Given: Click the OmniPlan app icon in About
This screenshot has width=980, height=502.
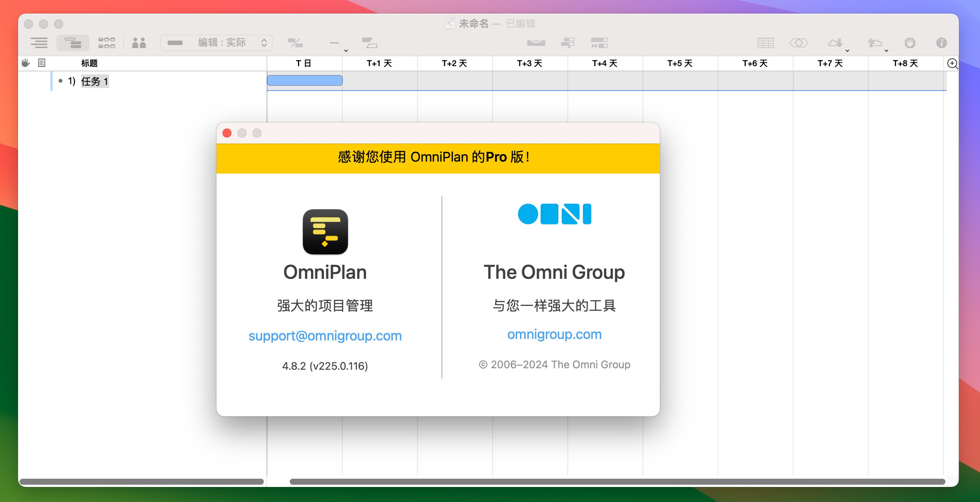Looking at the screenshot, I should (x=325, y=231).
